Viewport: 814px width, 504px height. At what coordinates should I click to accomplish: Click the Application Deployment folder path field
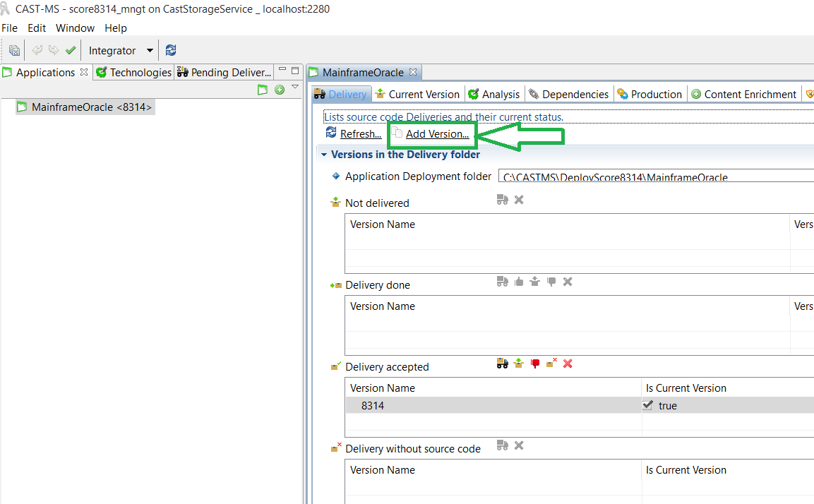655,177
